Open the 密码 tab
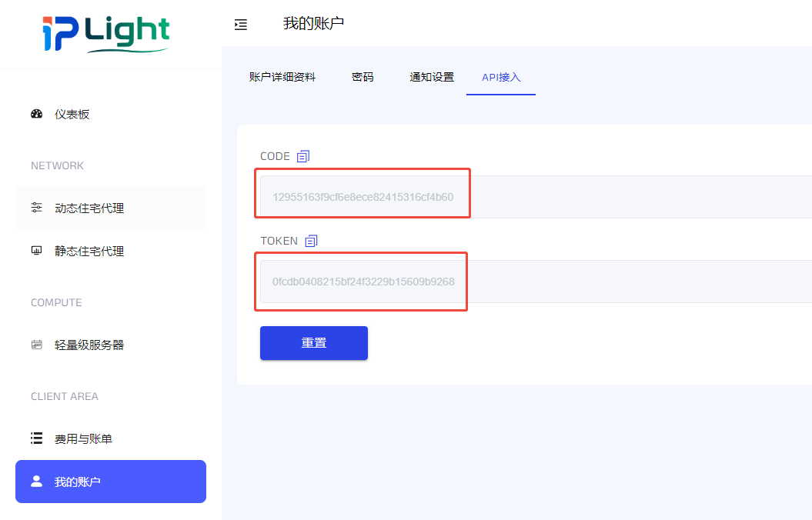The width and height of the screenshot is (812, 520). (x=363, y=77)
